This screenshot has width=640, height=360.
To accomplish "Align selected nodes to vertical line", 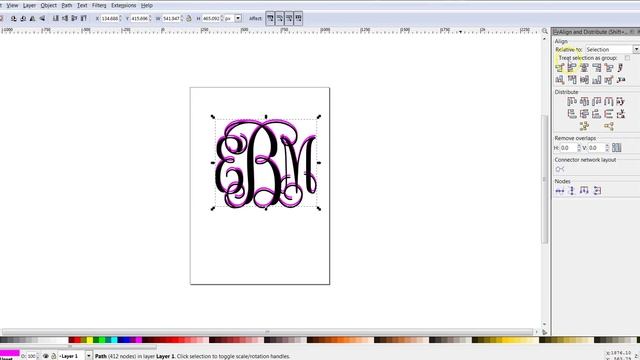I will coord(572,191).
